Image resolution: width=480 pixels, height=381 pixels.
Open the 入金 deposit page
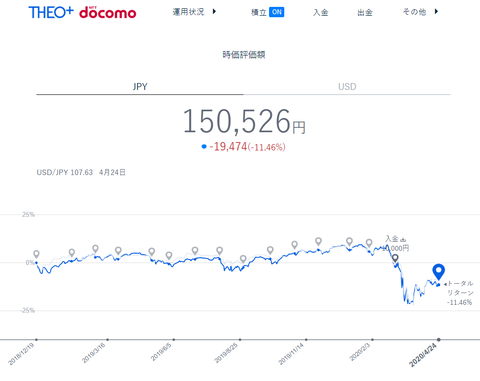click(x=321, y=12)
